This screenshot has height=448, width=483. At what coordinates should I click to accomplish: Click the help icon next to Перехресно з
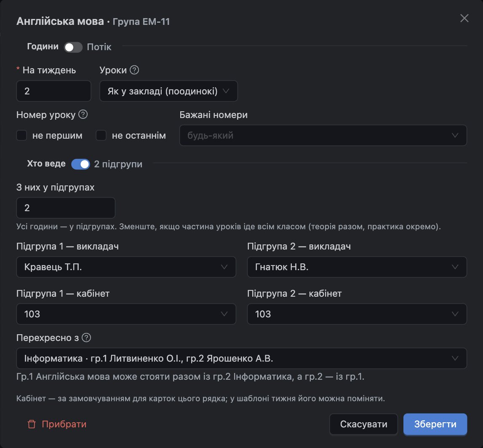(x=86, y=338)
